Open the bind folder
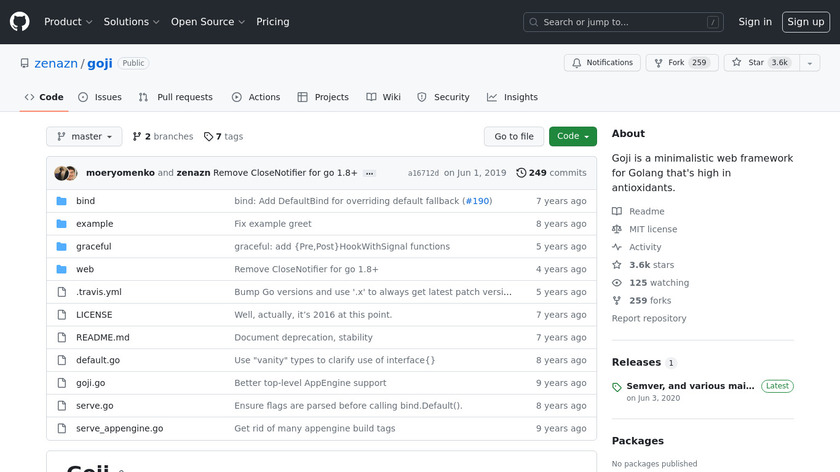Screen dimensions: 840x472 click(x=85, y=201)
